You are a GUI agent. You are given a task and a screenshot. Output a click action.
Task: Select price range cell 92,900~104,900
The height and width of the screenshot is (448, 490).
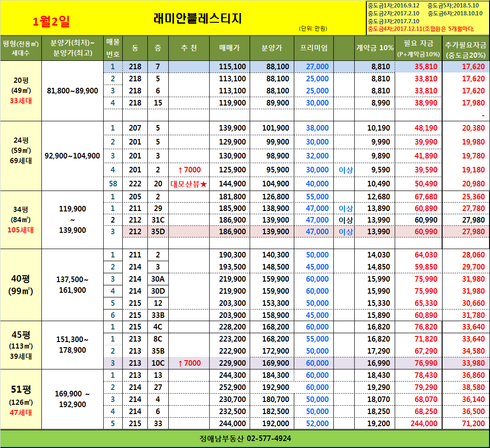click(73, 156)
